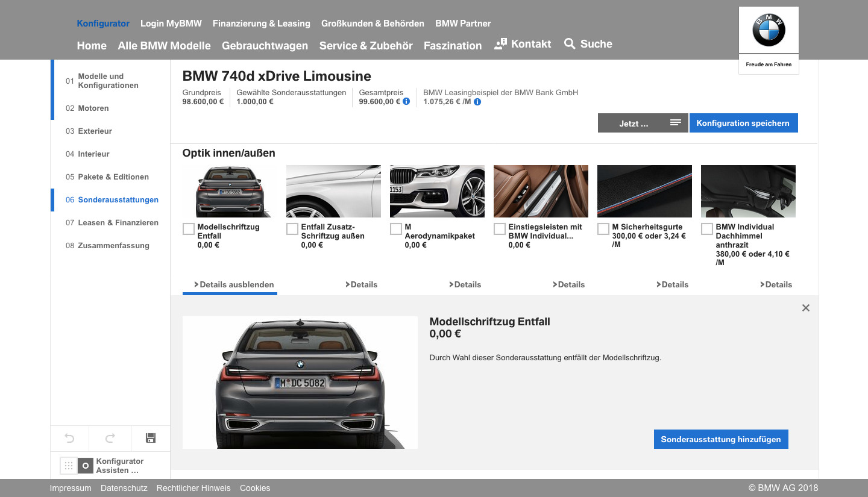Close the Modellschriftzug details panel
This screenshot has width=868, height=497.
tap(806, 308)
